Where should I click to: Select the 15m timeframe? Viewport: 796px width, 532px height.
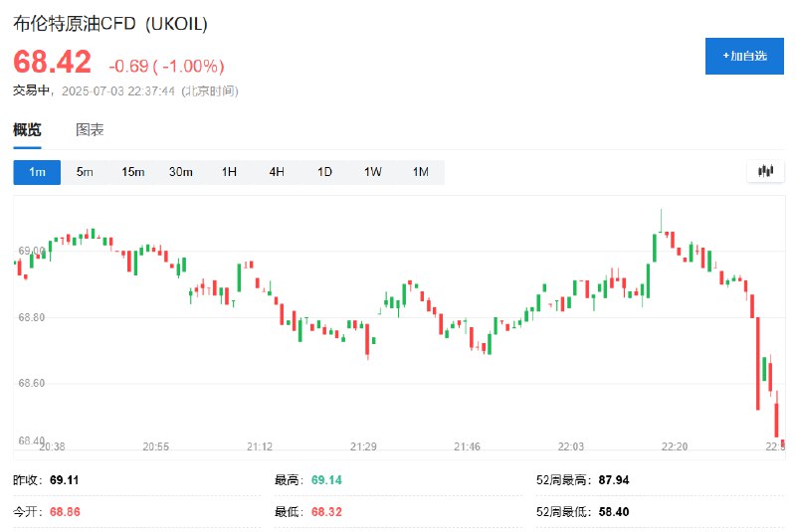point(133,172)
